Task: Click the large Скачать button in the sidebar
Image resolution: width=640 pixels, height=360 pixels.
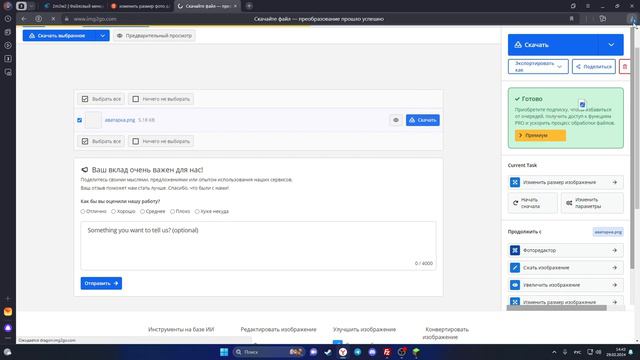Action: tap(553, 45)
